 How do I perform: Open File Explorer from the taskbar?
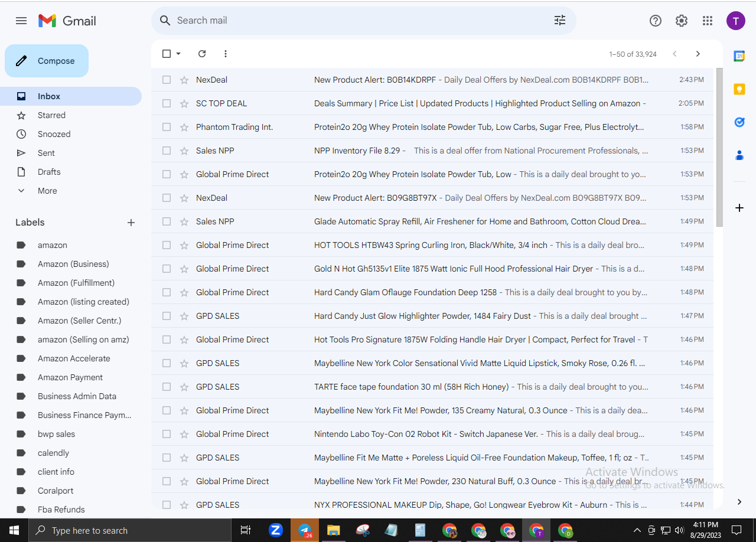(334, 530)
